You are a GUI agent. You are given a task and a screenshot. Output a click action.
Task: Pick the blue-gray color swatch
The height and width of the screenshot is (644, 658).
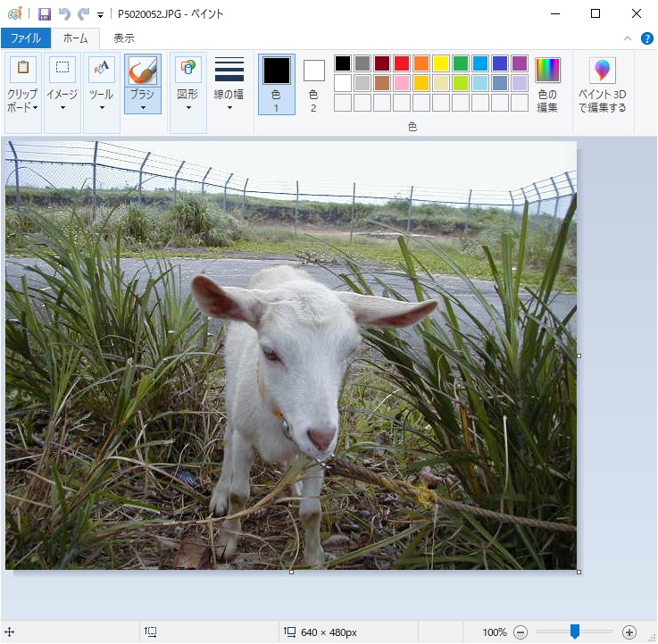click(500, 83)
